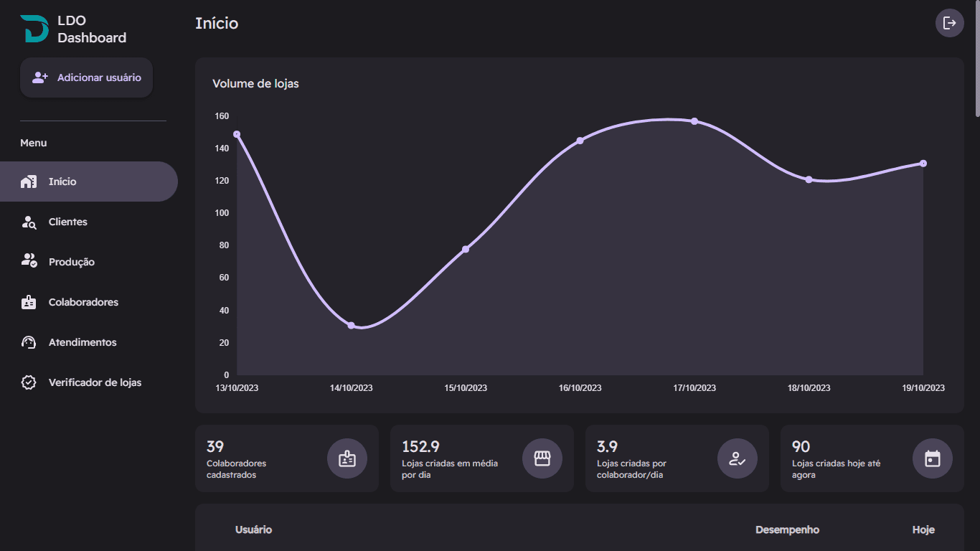Click the Hoje column header
980x551 pixels.
[x=923, y=529]
